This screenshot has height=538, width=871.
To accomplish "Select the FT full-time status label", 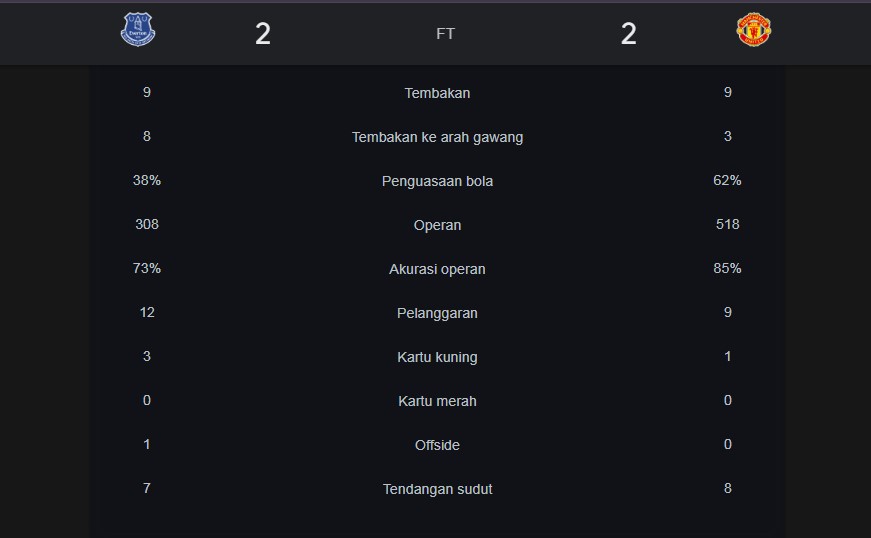I will pyautogui.click(x=445, y=34).
